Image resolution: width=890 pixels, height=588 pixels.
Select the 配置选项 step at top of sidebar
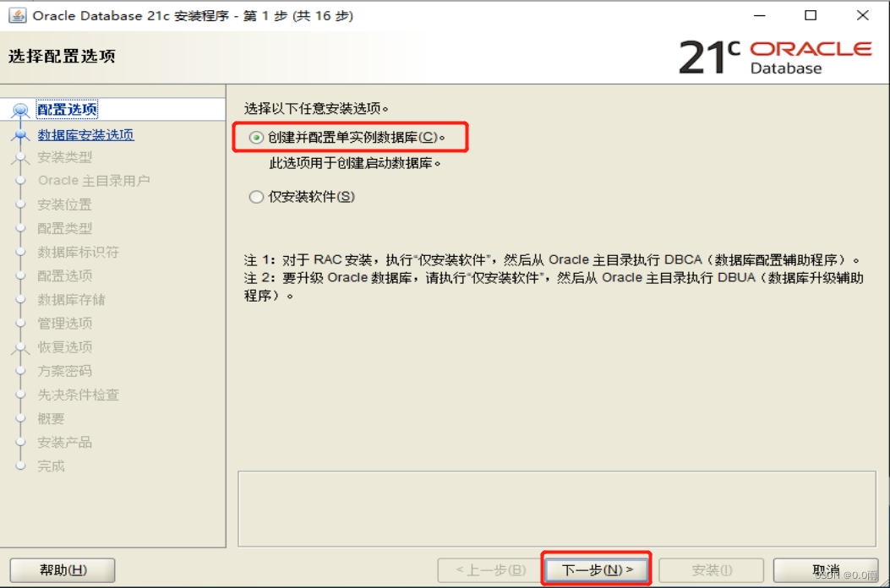67,109
